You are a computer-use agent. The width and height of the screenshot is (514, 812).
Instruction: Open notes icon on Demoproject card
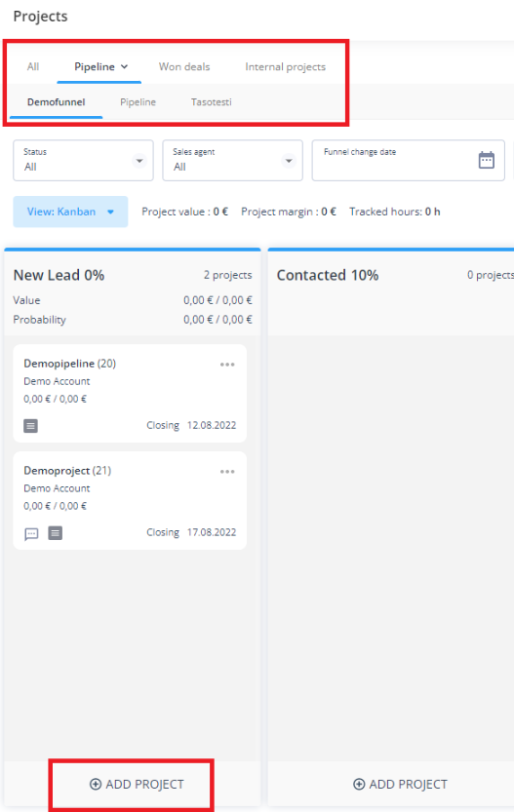pos(56,533)
